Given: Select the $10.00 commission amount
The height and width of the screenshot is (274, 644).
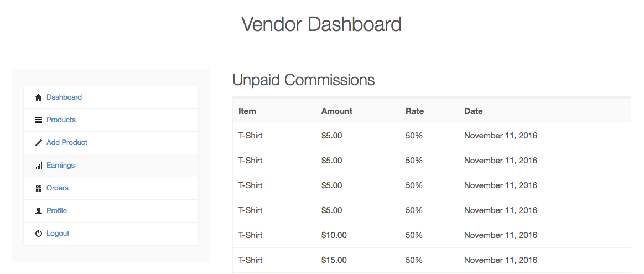Looking at the screenshot, I should (334, 235).
